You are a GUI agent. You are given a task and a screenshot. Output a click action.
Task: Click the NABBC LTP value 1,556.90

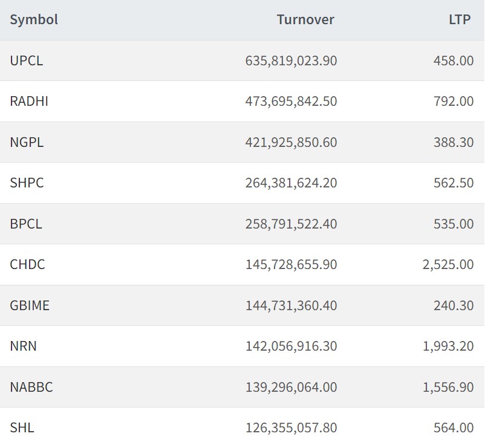click(448, 387)
